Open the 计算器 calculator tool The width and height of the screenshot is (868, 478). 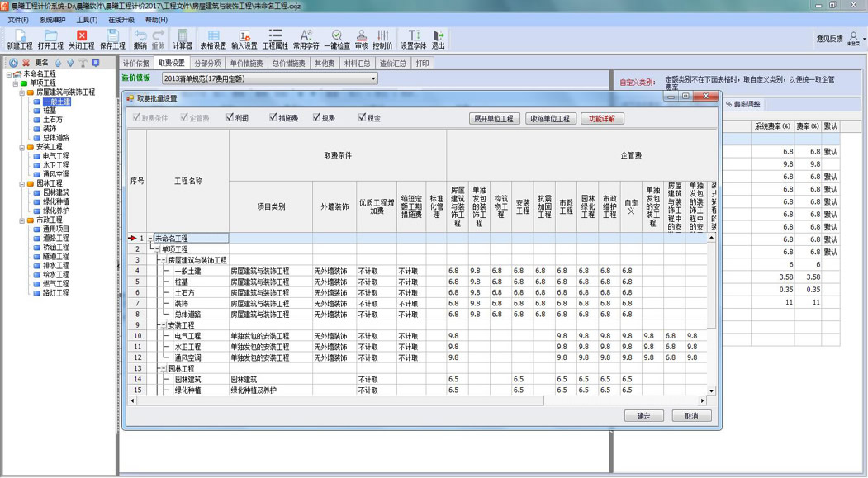click(183, 36)
